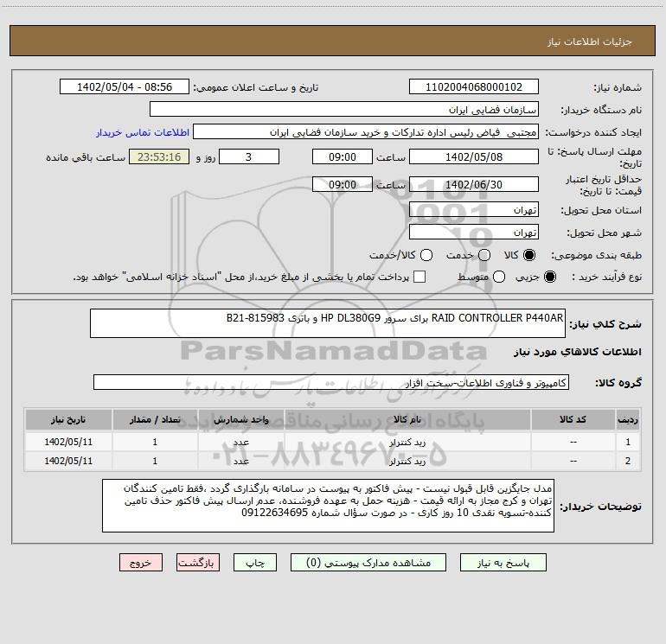Click the requester field مجتبی فیاض
The height and width of the screenshot is (644, 666).
point(366,132)
